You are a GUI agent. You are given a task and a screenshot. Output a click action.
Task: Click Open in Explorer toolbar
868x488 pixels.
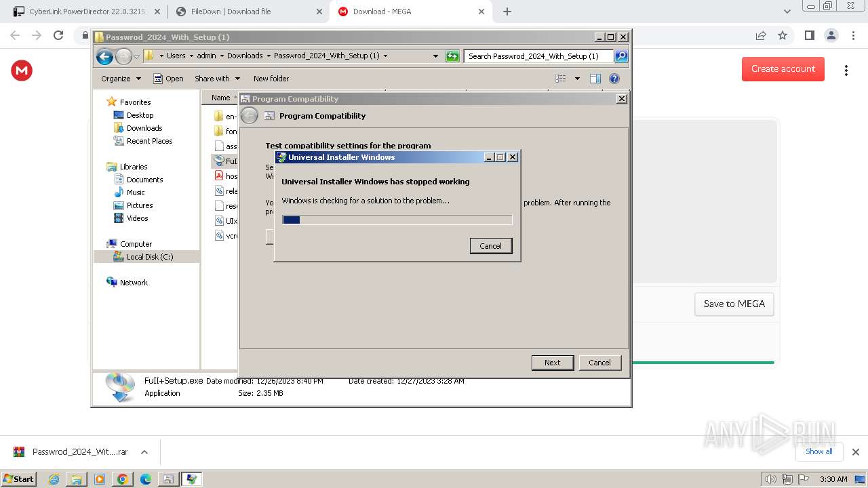coord(168,79)
